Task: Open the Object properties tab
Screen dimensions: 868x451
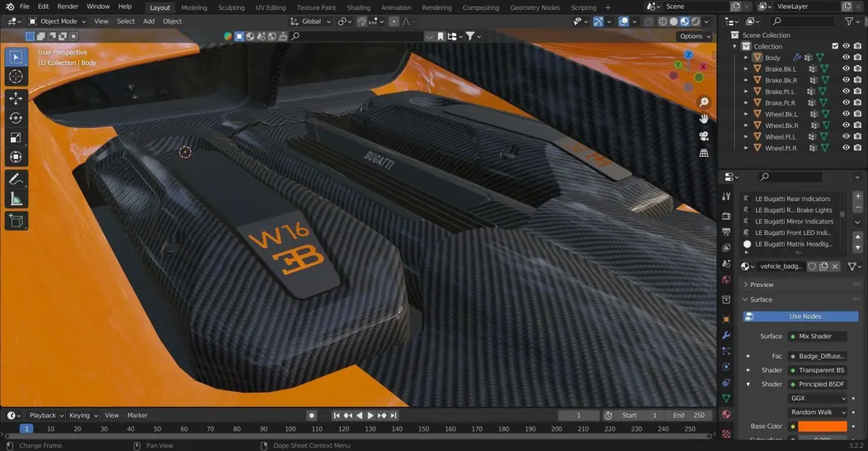Action: click(726, 319)
